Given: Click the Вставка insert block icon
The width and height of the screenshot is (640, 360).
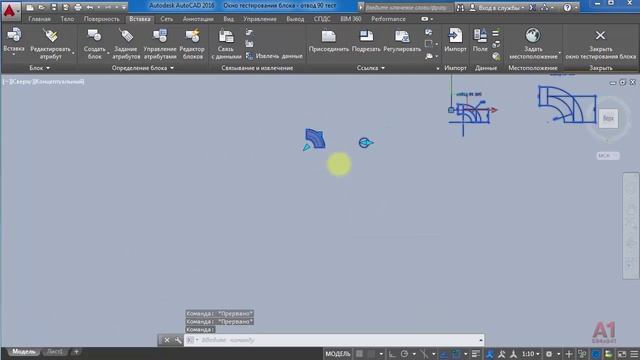Looking at the screenshot, I should click(x=14, y=36).
